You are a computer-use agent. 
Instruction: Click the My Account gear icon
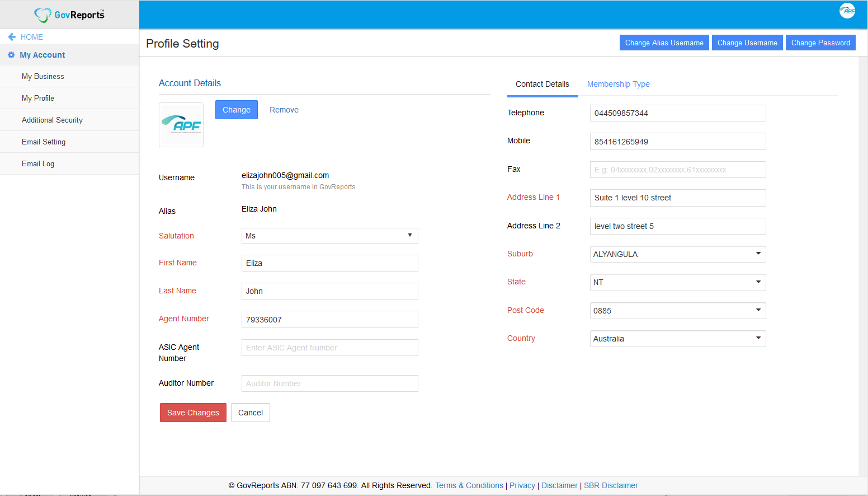click(11, 55)
